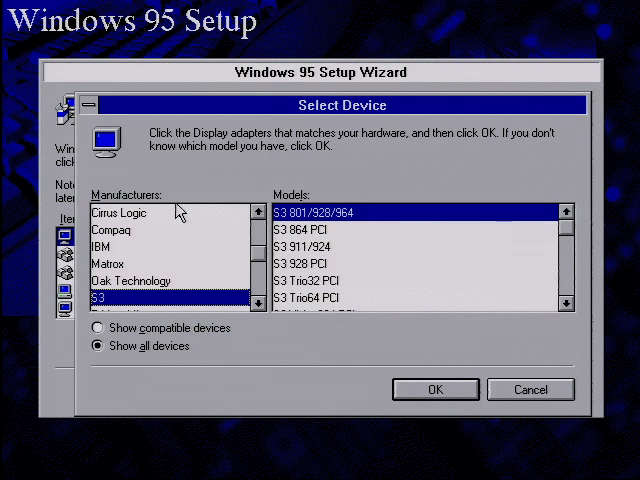Screen dimensions: 640x480
Task: Click the monitor icon beside the instructions
Action: click(x=107, y=142)
